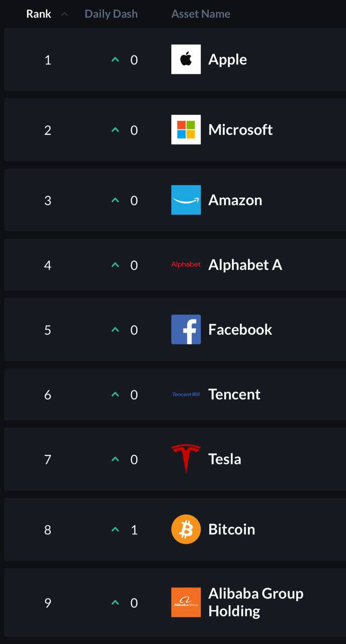The image size is (346, 644).
Task: Open Alibaba Group Holding name
Action: click(256, 602)
